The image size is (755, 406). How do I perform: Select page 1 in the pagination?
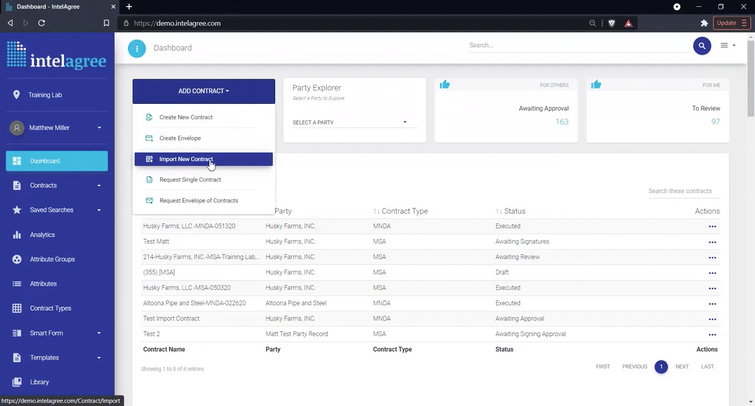click(661, 367)
